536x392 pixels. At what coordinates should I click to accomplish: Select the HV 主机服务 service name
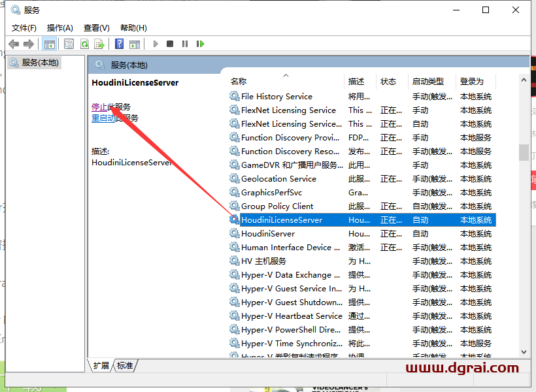coord(263,261)
